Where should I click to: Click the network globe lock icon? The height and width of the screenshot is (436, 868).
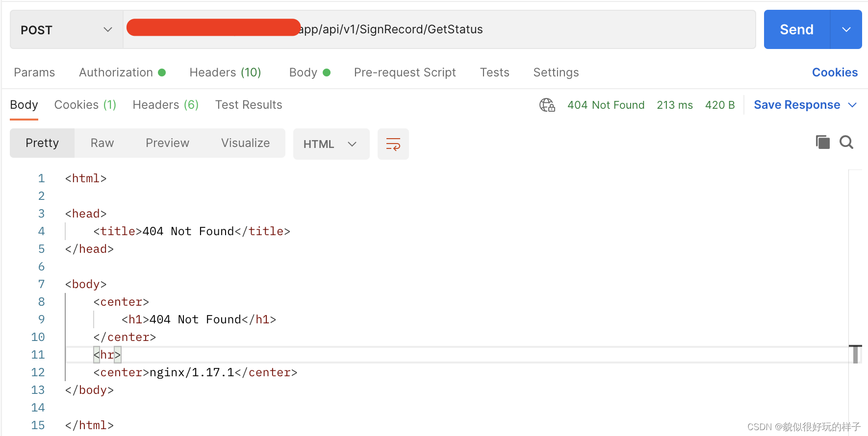547,105
